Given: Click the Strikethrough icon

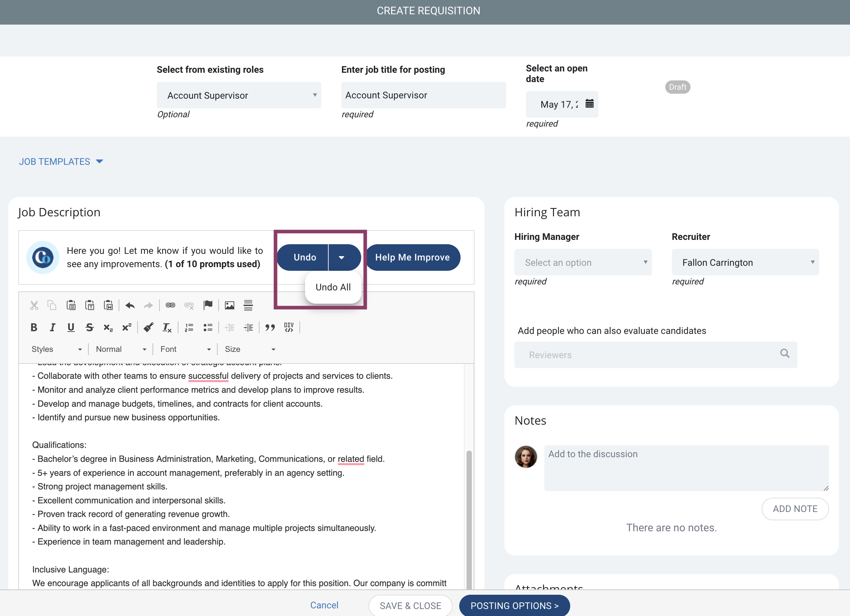Looking at the screenshot, I should (x=89, y=328).
